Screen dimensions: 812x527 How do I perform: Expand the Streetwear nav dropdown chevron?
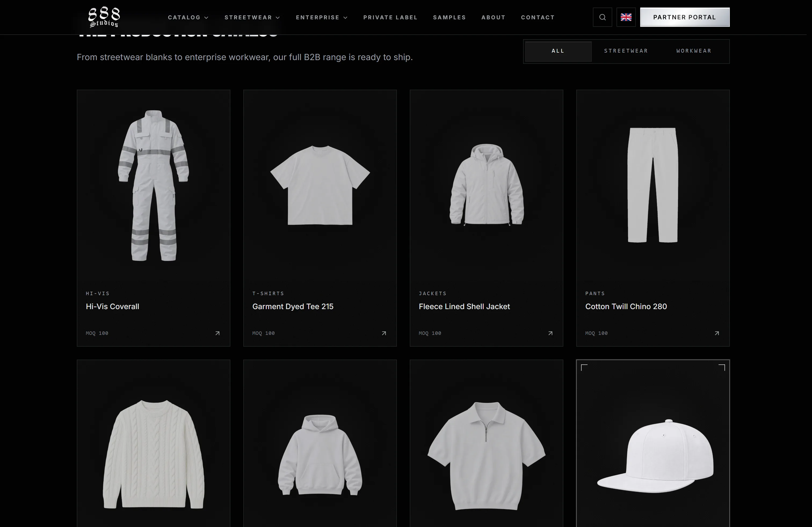click(x=278, y=17)
